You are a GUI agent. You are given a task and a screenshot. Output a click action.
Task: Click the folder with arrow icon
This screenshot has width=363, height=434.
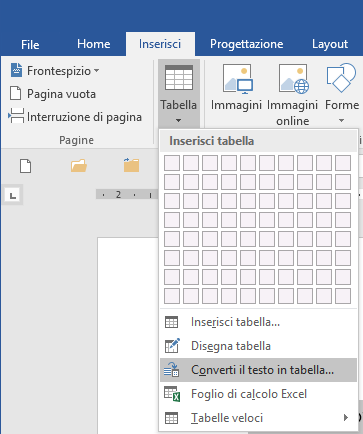[x=131, y=165]
